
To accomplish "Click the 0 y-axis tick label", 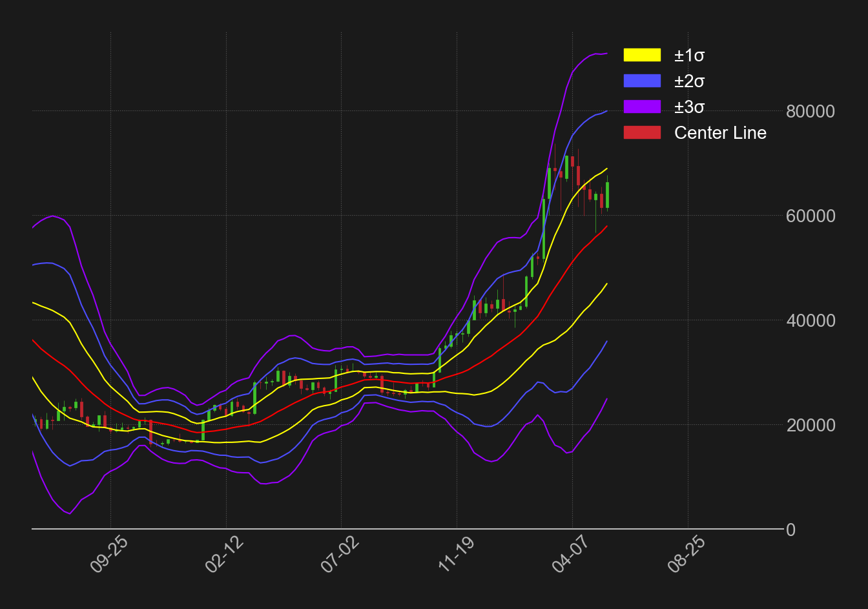I will (790, 530).
